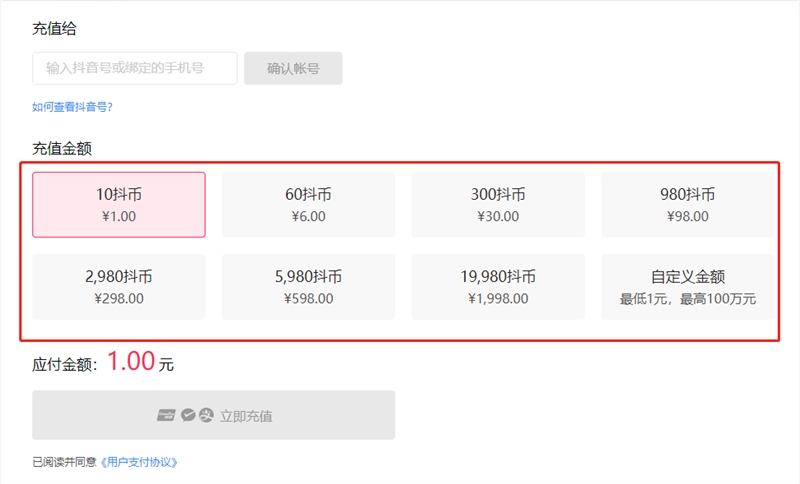This screenshot has height=484, width=800.
Task: Click the bank card payment icon
Action: (166, 415)
